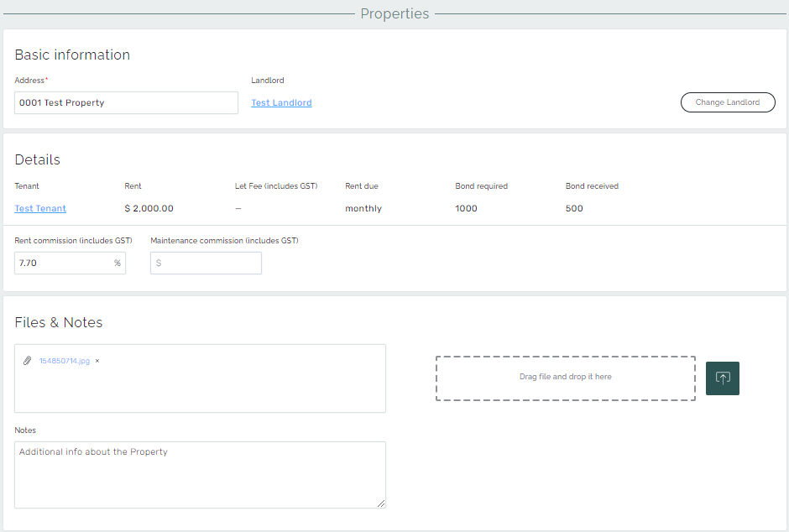Click the monthly rent due value
This screenshot has width=789, height=532.
[363, 209]
